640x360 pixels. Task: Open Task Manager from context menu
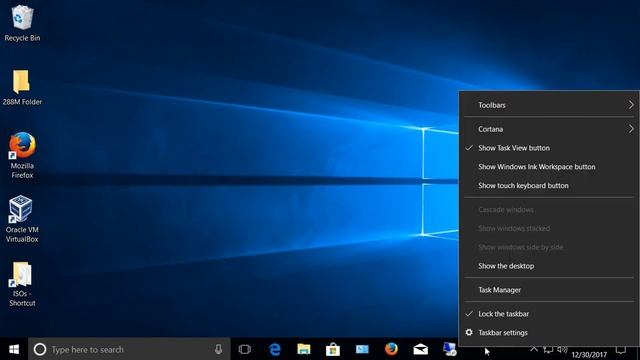tap(549, 290)
